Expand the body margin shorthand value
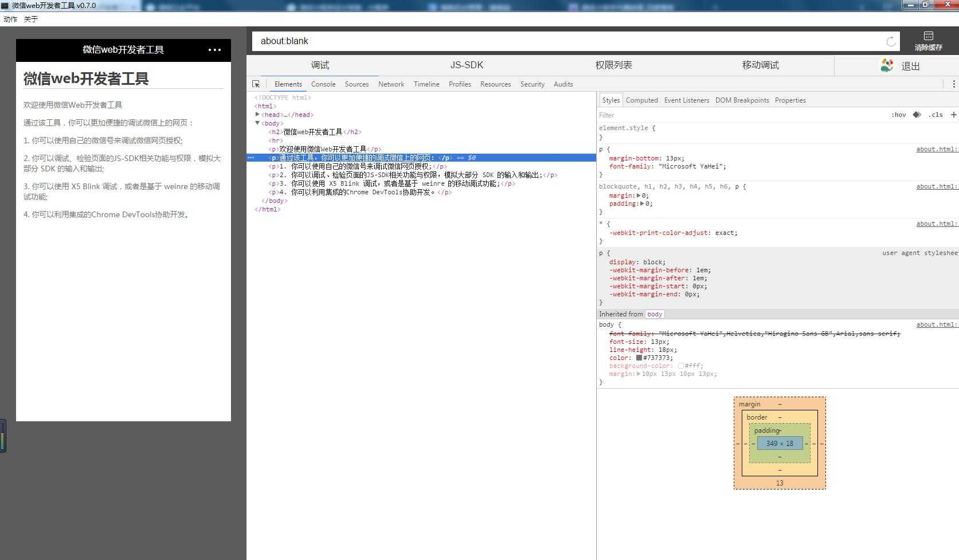The image size is (959, 560). tap(639, 374)
